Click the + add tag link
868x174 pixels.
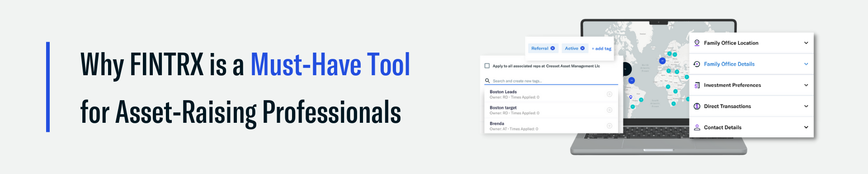pyautogui.click(x=601, y=48)
